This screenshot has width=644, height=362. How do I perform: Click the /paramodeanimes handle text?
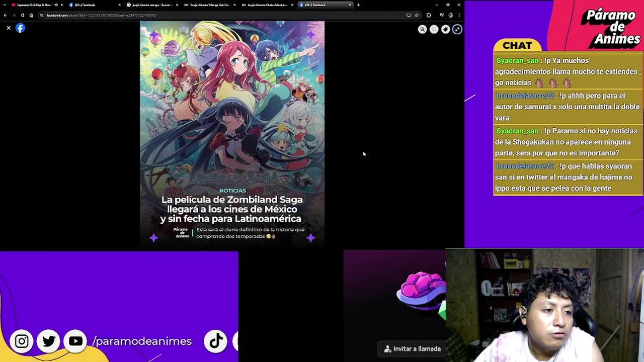click(142, 341)
